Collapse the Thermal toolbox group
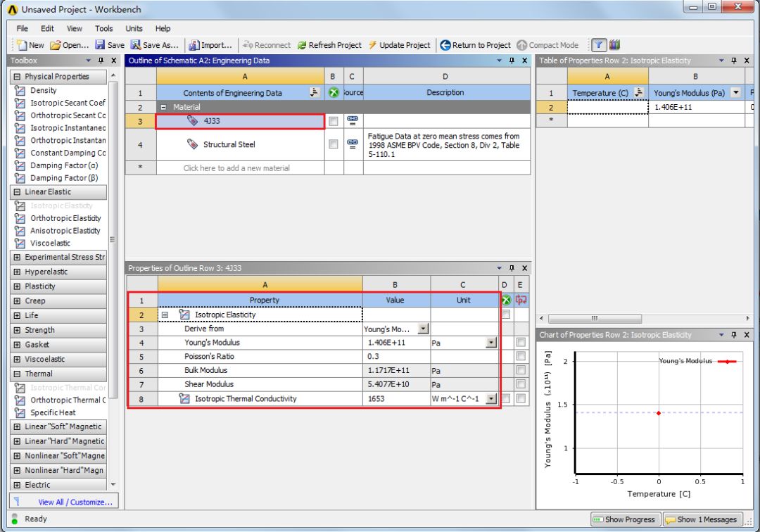The image size is (760, 532). pos(17,374)
